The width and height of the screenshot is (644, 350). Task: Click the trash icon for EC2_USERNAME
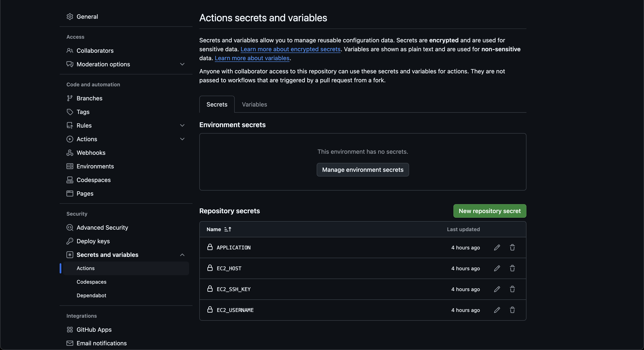(512, 310)
